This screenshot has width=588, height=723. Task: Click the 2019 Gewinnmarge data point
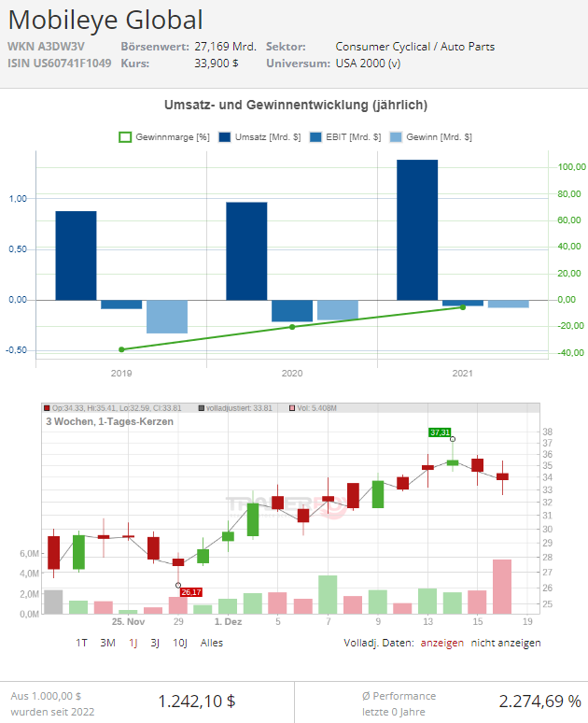pyautogui.click(x=121, y=349)
